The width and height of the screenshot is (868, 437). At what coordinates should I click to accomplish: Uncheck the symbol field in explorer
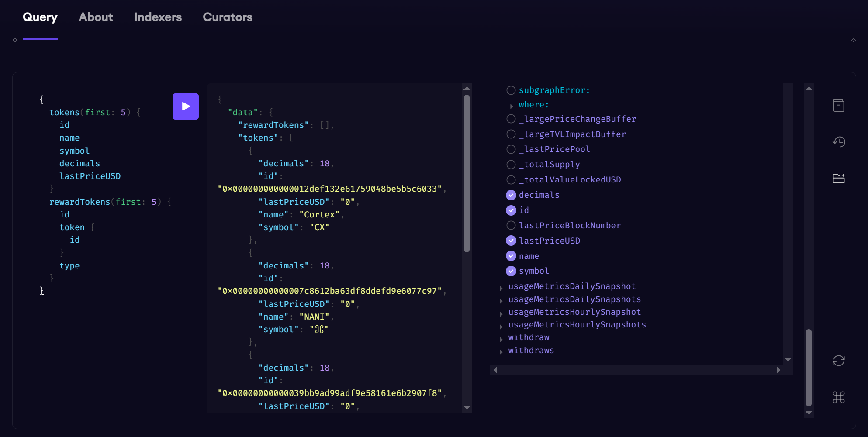pos(511,271)
